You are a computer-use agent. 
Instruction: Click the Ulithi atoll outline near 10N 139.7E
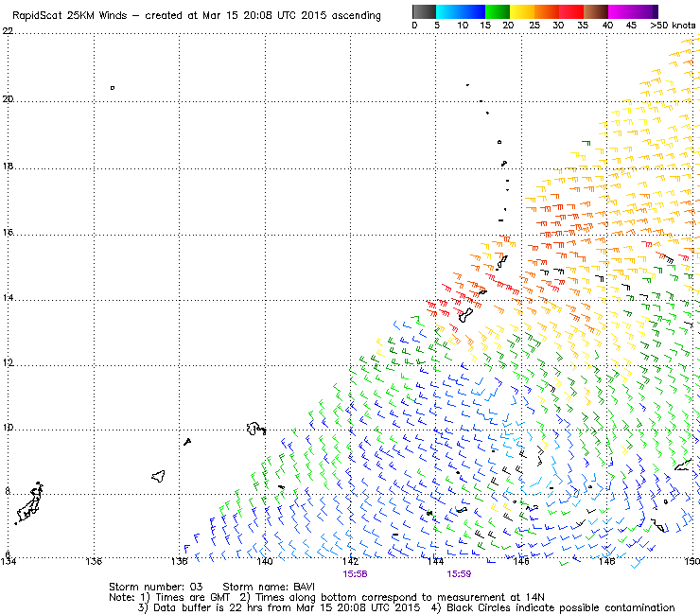(256, 429)
